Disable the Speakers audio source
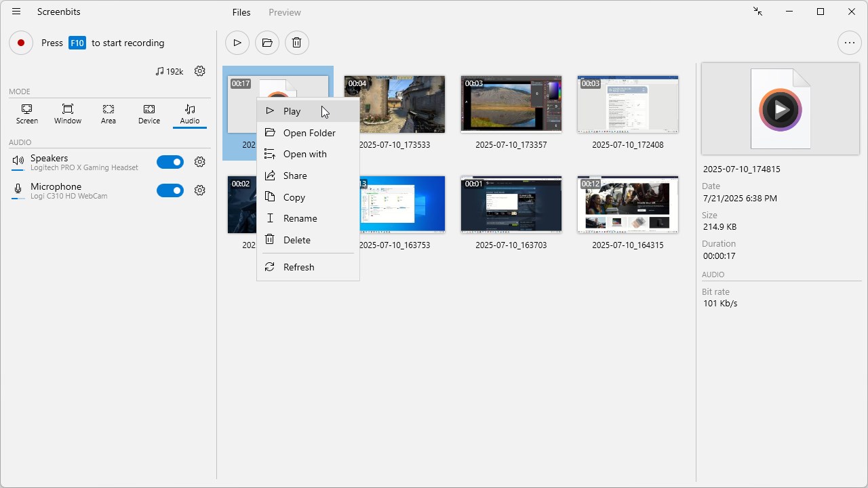The image size is (868, 488). pyautogui.click(x=170, y=161)
